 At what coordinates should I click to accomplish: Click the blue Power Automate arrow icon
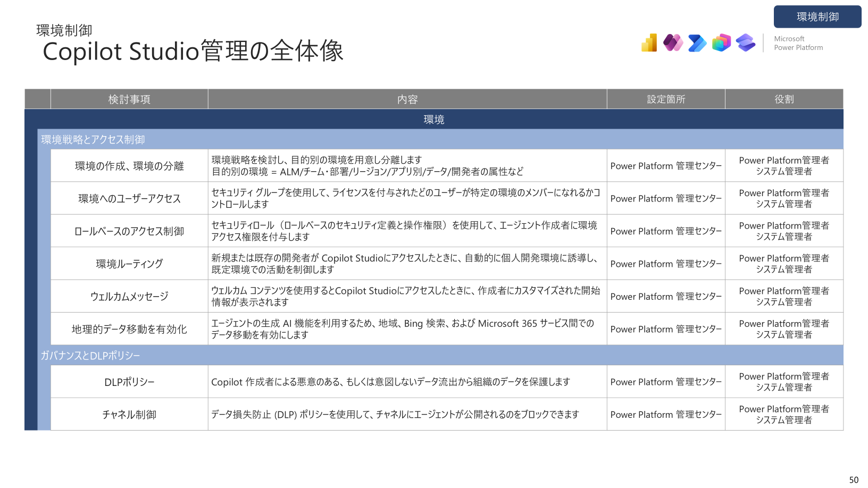click(697, 43)
